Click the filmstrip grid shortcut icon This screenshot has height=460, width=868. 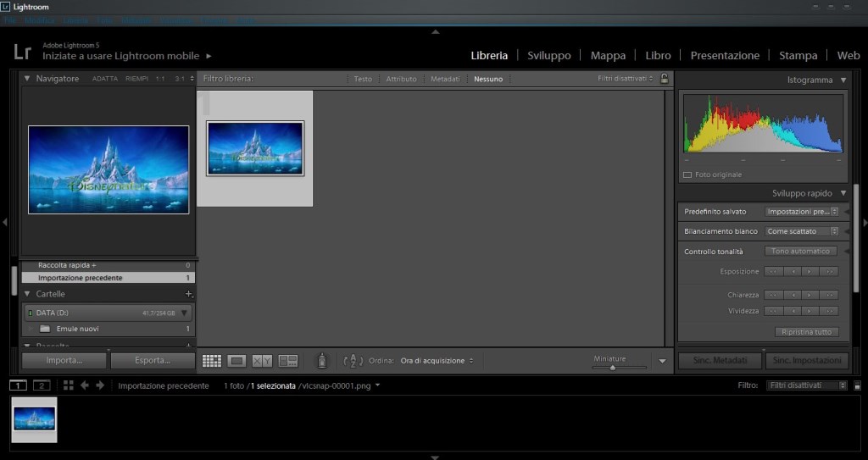(x=68, y=385)
